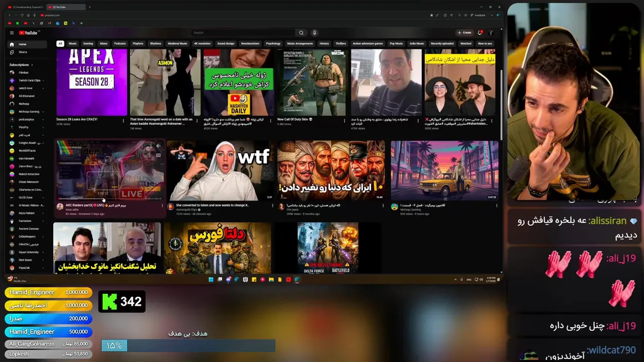644x362 pixels.
Task: Open the account avatar menu
Action: pos(491,33)
